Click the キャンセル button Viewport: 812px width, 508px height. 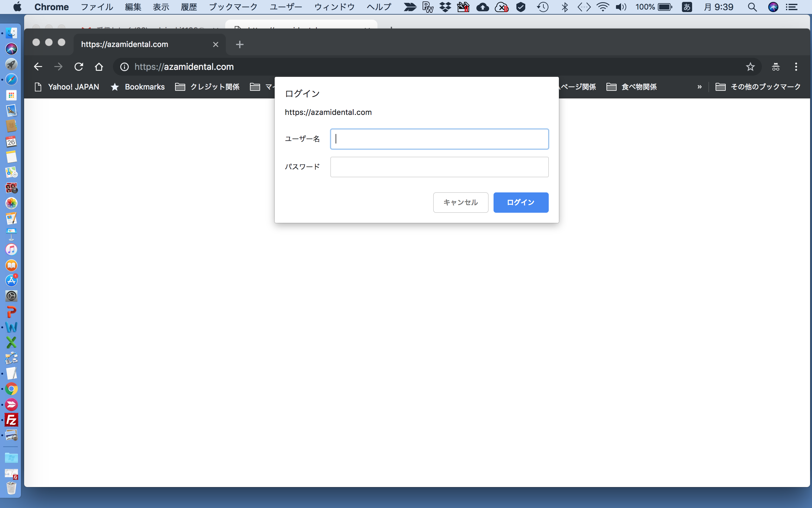click(460, 202)
